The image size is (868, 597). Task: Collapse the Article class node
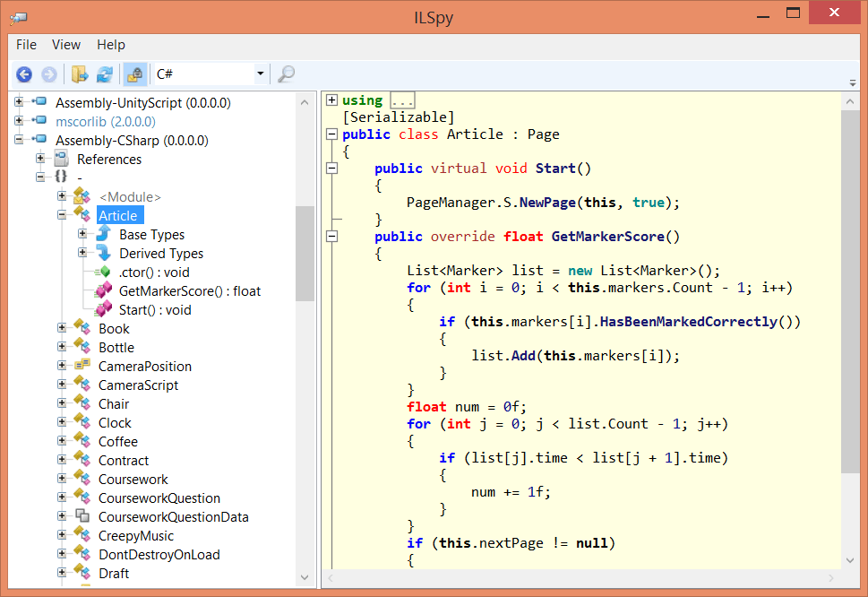62,215
